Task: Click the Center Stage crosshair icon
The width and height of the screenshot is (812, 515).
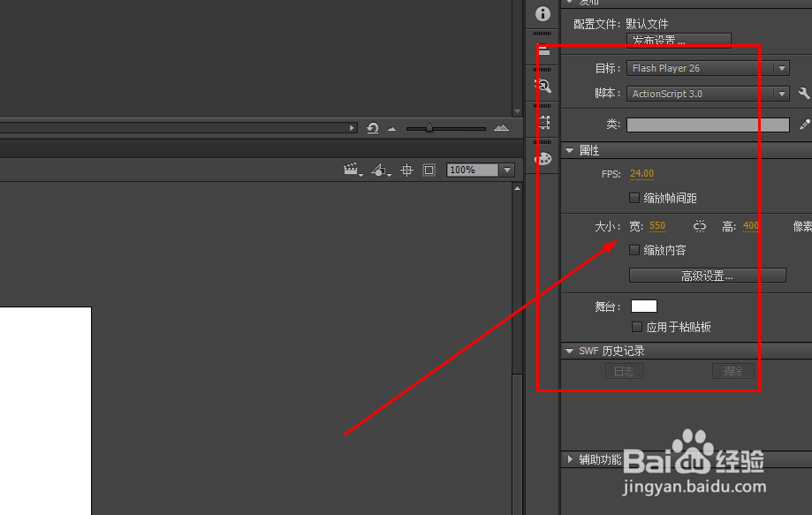Action: click(x=407, y=170)
